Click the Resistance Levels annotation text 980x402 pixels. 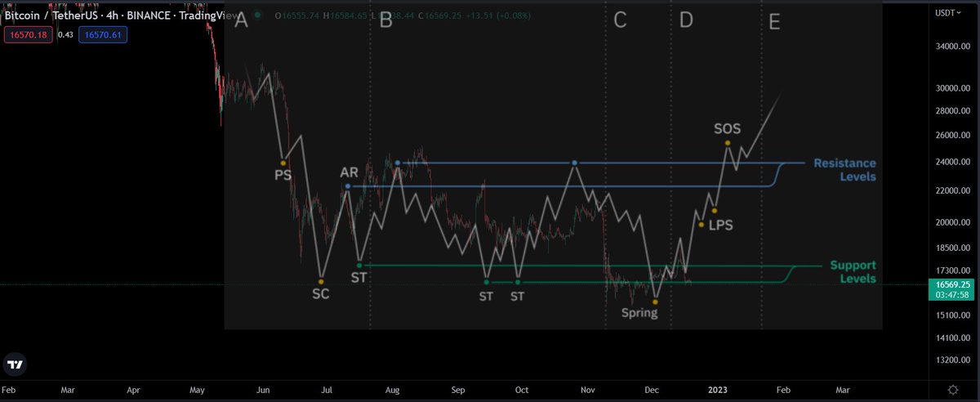[844, 170]
